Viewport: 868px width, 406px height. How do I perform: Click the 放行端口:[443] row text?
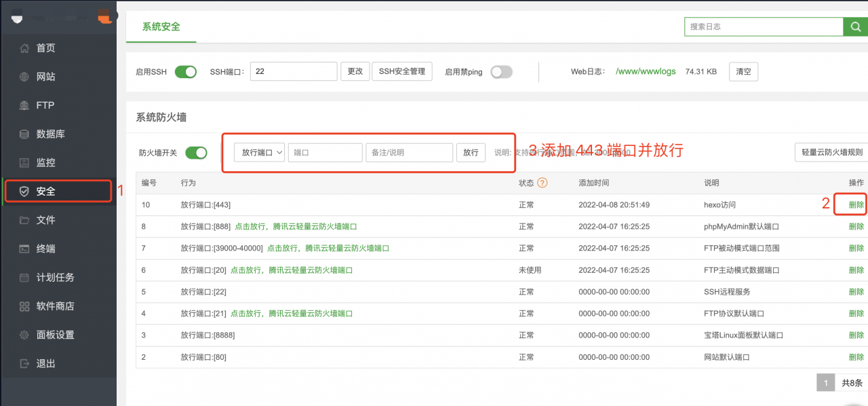pos(206,204)
